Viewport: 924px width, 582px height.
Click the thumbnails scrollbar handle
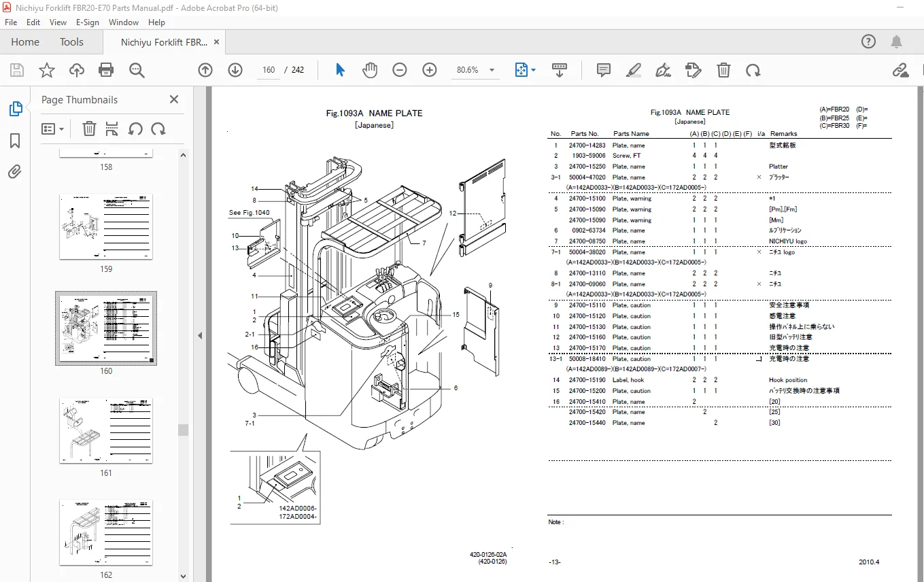coord(183,430)
